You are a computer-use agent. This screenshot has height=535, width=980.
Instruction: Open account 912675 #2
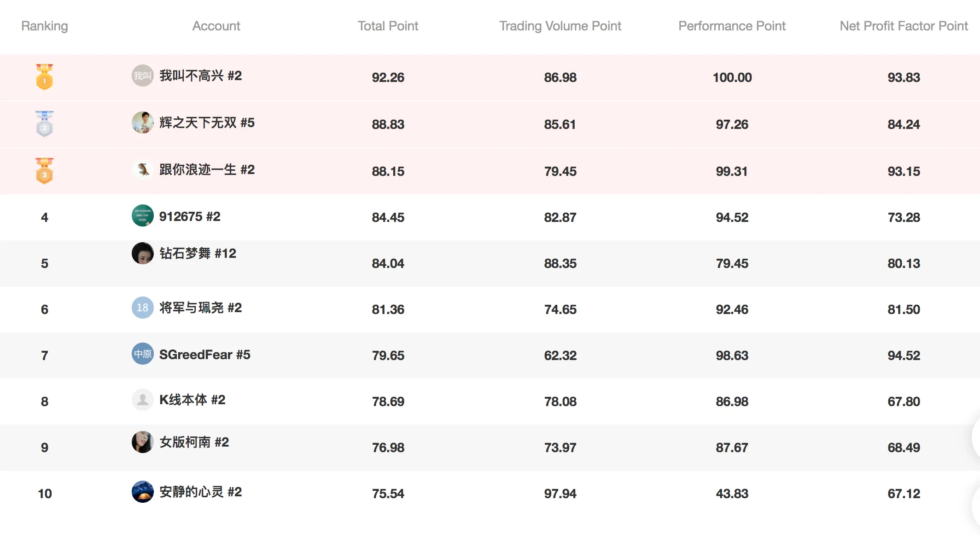coord(190,216)
